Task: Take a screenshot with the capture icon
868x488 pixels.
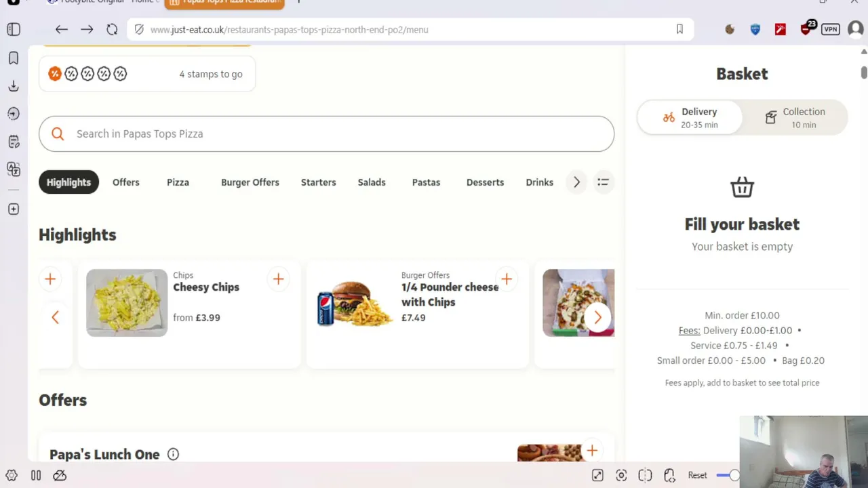Action: pos(621,475)
